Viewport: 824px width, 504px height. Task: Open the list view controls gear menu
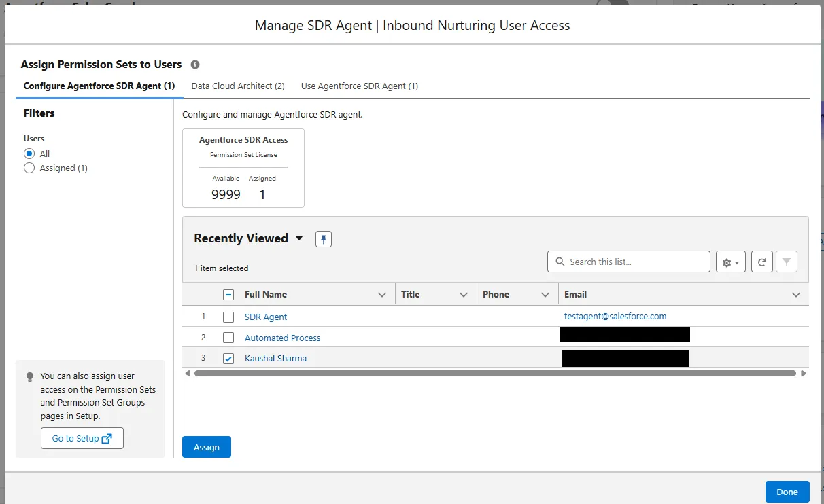coord(731,262)
